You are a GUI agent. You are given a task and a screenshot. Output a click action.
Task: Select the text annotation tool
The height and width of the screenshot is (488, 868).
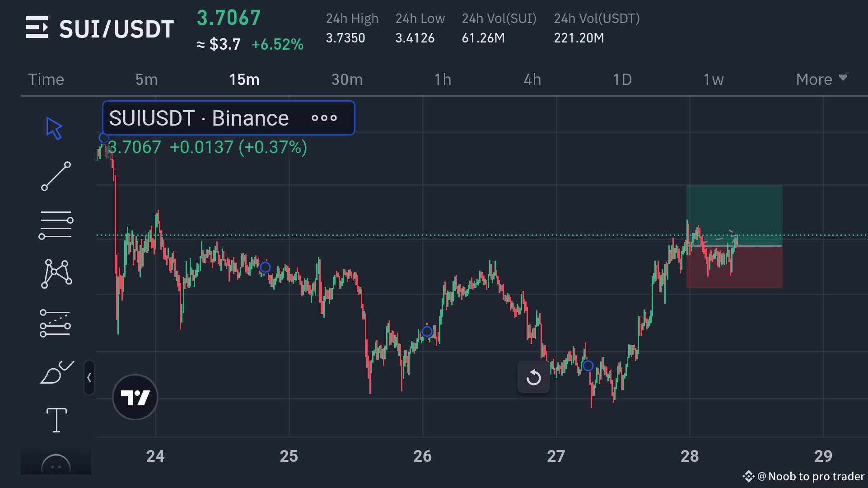[x=56, y=420]
